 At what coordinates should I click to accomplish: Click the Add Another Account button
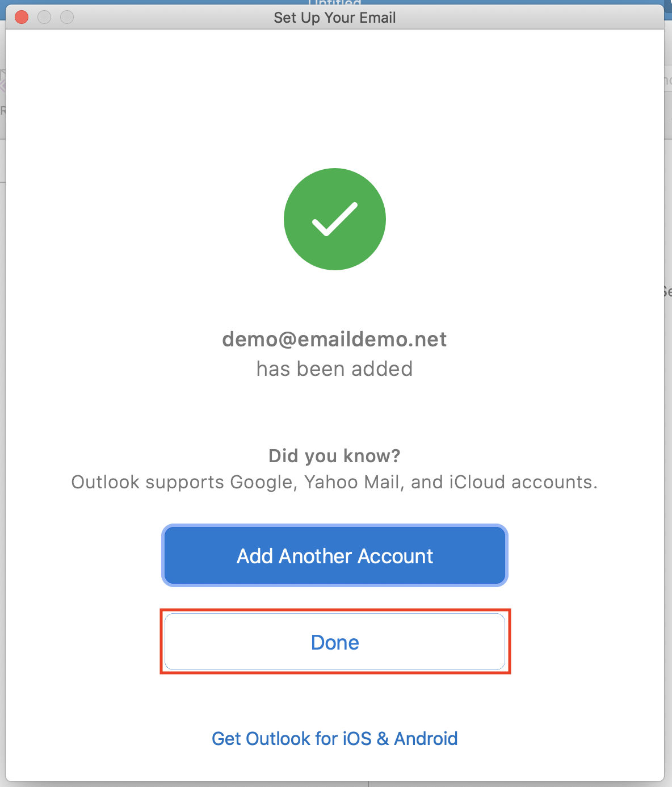(335, 555)
